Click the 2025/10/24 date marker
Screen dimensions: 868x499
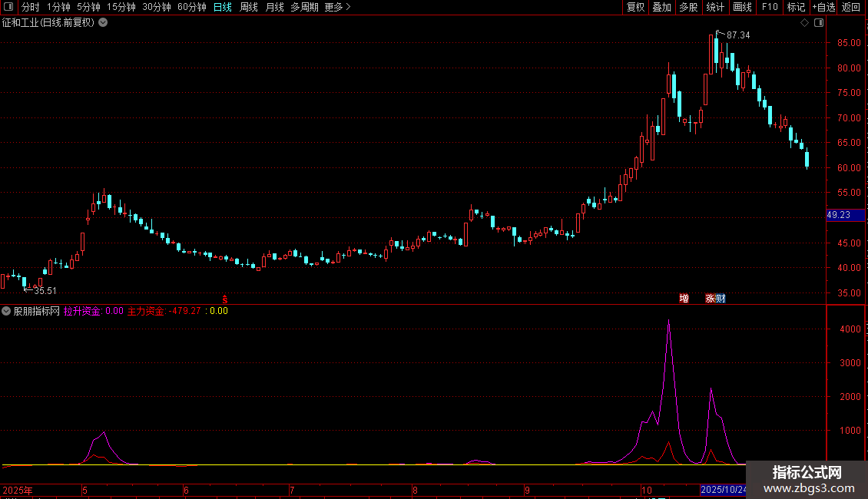(x=724, y=490)
